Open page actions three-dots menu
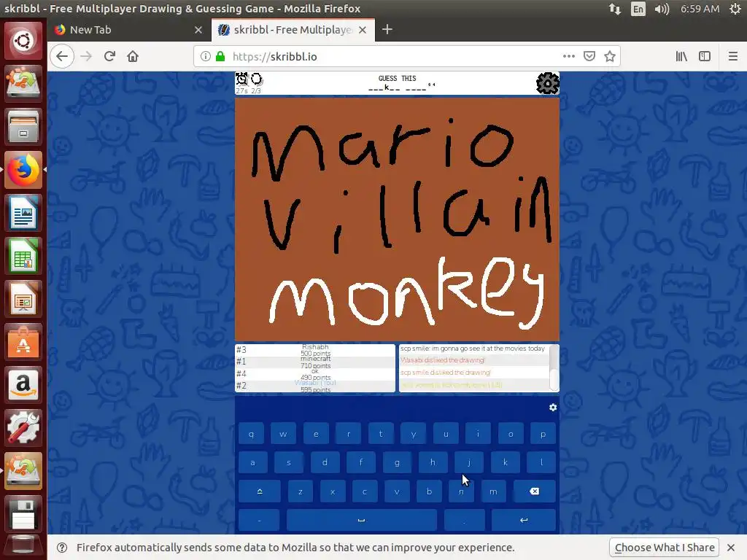The width and height of the screenshot is (747, 560). (x=569, y=56)
